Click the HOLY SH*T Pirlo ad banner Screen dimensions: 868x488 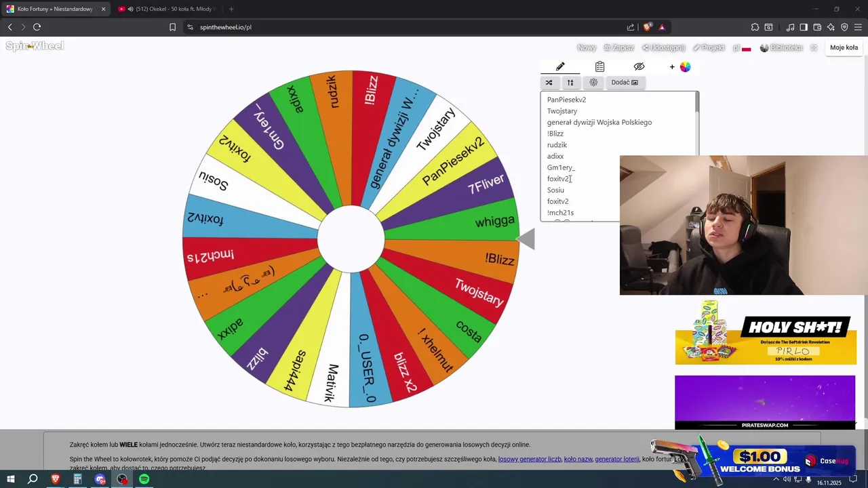[x=766, y=333]
